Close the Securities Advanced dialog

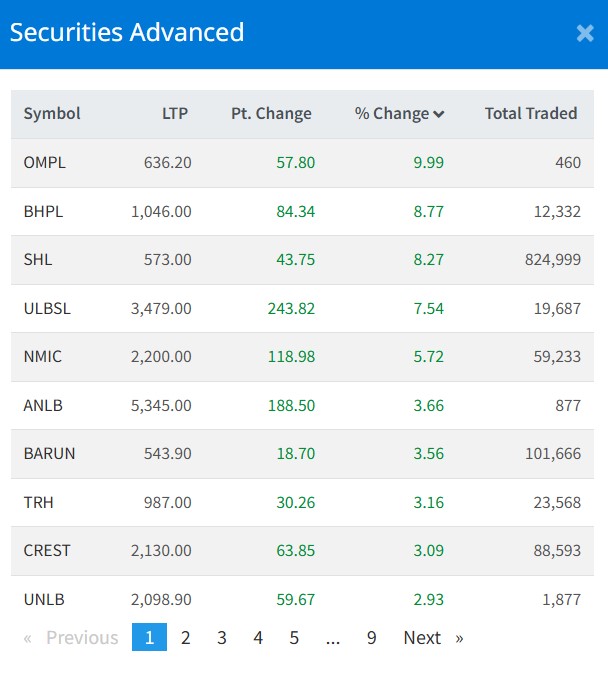click(585, 33)
